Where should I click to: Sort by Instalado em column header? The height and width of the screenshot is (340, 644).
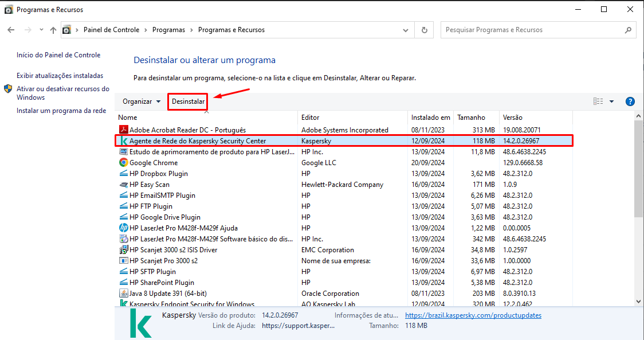(x=431, y=118)
